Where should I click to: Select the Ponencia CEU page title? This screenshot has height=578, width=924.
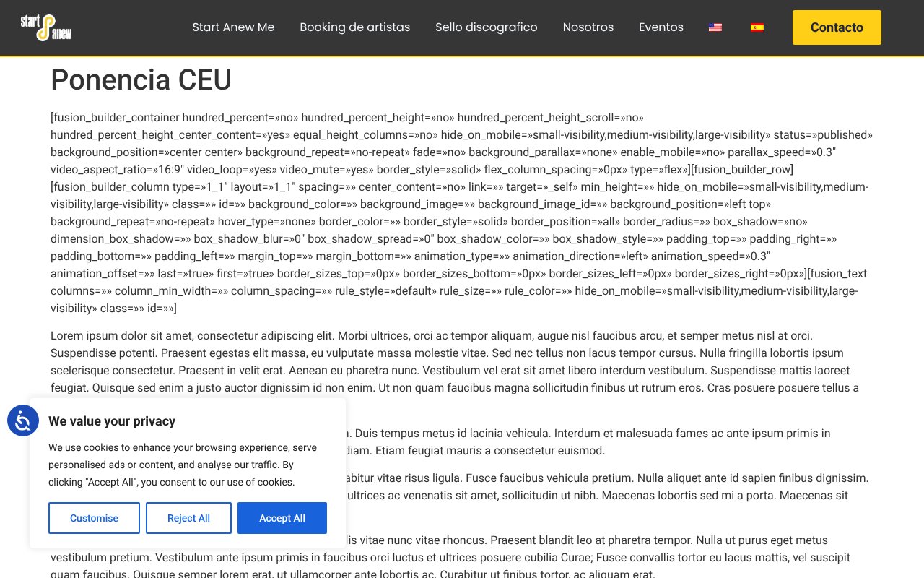[x=141, y=79]
